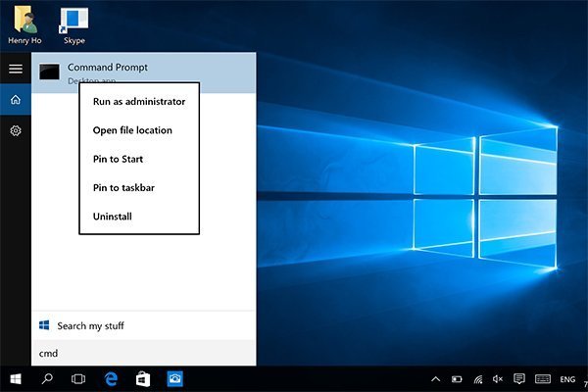Click the search box containing cmd
The height and width of the screenshot is (392, 588).
144,352
